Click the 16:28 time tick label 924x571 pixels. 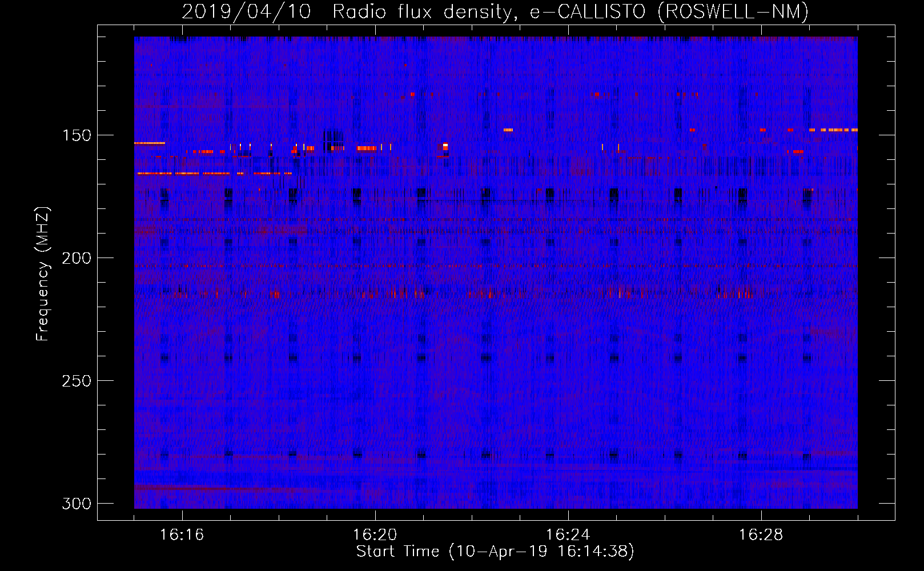click(761, 535)
